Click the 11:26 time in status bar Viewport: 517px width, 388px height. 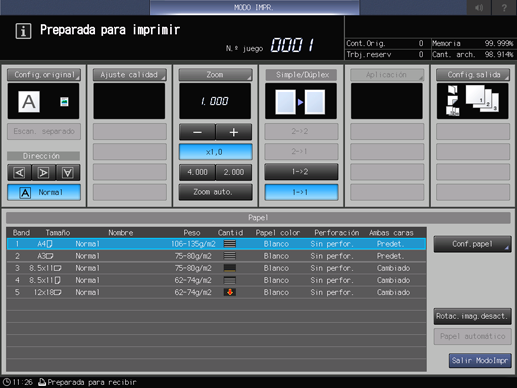click(x=23, y=382)
